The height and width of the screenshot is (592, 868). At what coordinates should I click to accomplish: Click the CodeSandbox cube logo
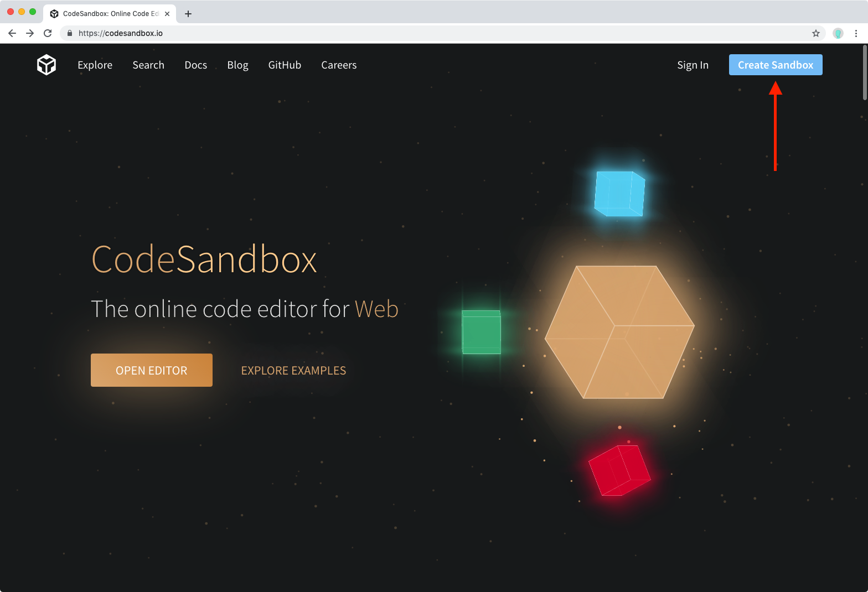46,65
